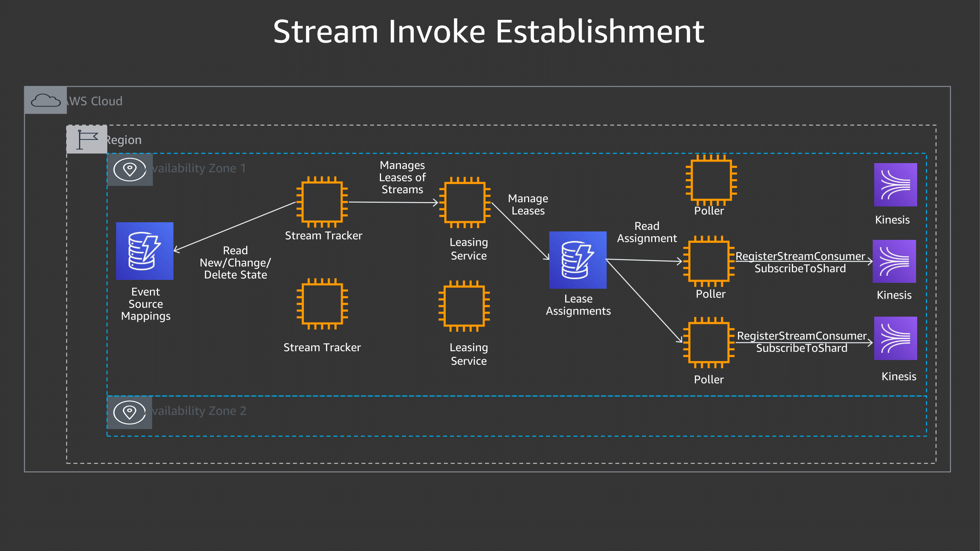Screen dimensions: 980x551
Task: Select the Manages Leases of Streams label
Action: [x=402, y=177]
